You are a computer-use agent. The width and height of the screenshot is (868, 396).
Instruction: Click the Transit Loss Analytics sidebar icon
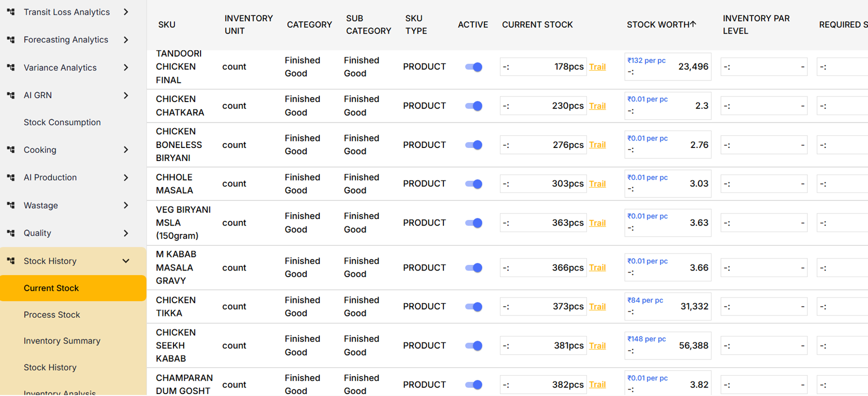click(10, 12)
